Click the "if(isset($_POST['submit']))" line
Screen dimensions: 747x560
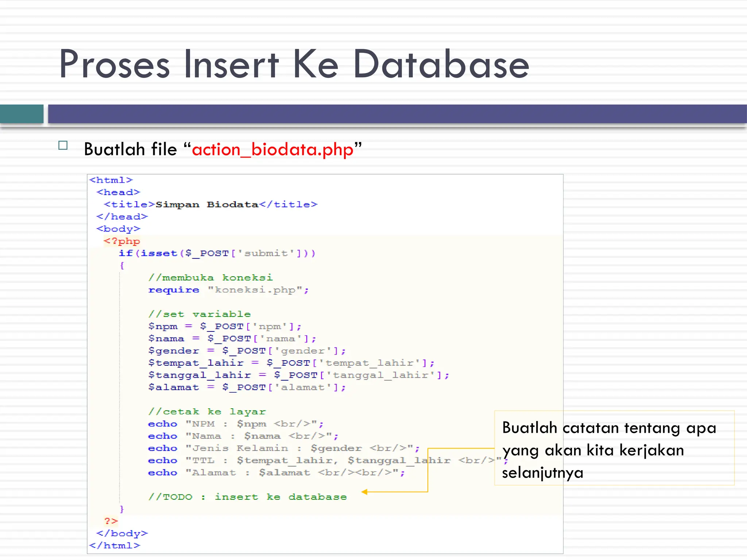[217, 253]
